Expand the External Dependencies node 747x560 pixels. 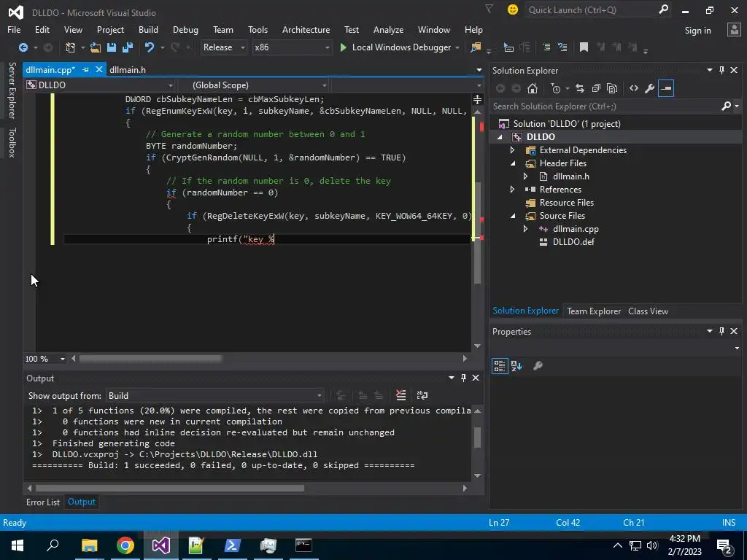click(513, 150)
